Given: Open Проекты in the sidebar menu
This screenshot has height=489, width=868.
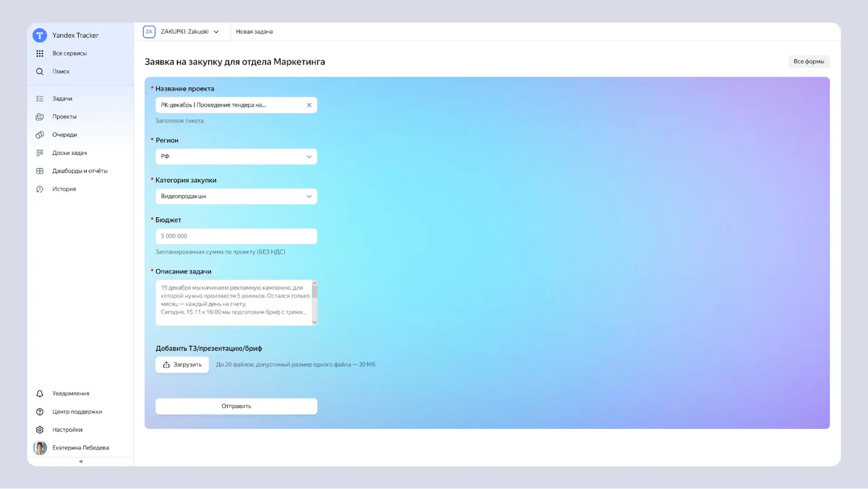Looking at the screenshot, I should coord(65,117).
